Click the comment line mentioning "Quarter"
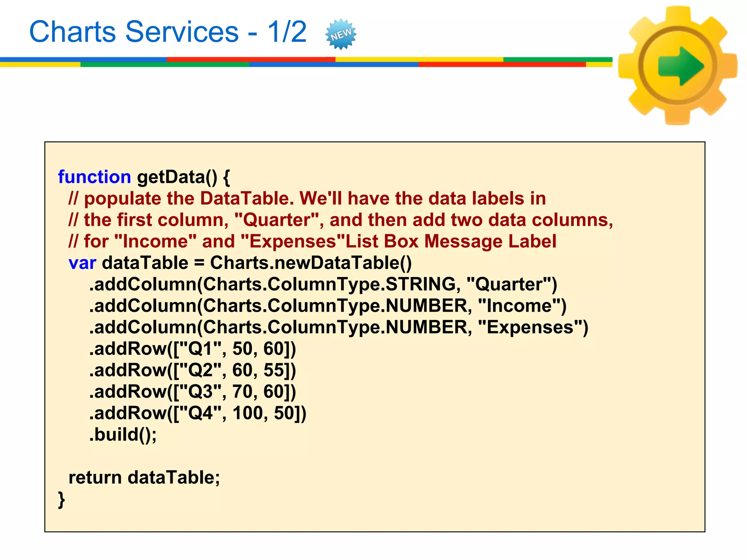Screen dimensions: 747x560 coord(341,220)
